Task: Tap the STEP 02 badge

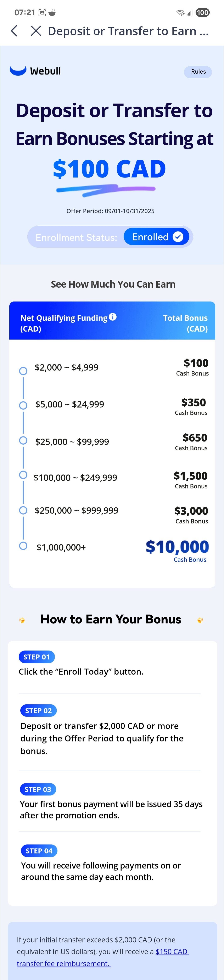Action: (x=38, y=710)
